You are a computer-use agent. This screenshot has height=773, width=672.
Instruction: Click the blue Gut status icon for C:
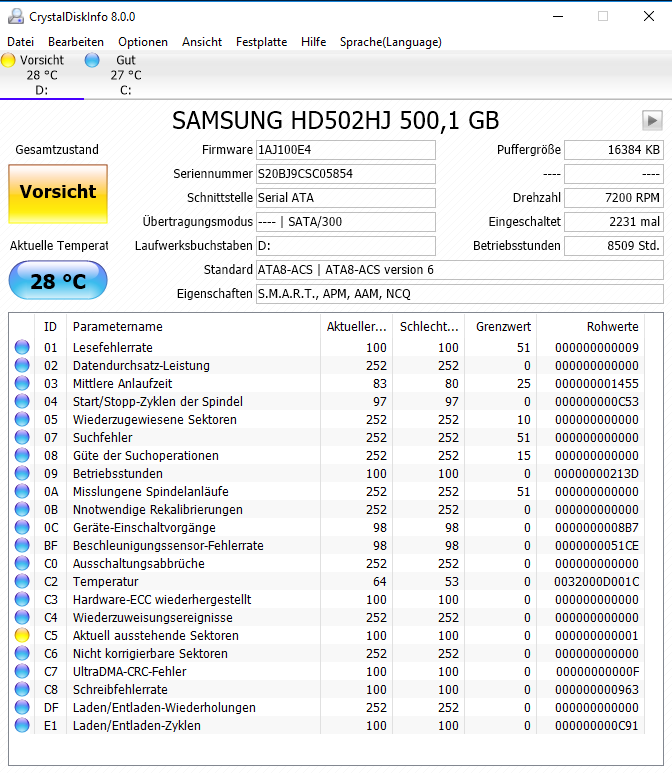point(92,60)
